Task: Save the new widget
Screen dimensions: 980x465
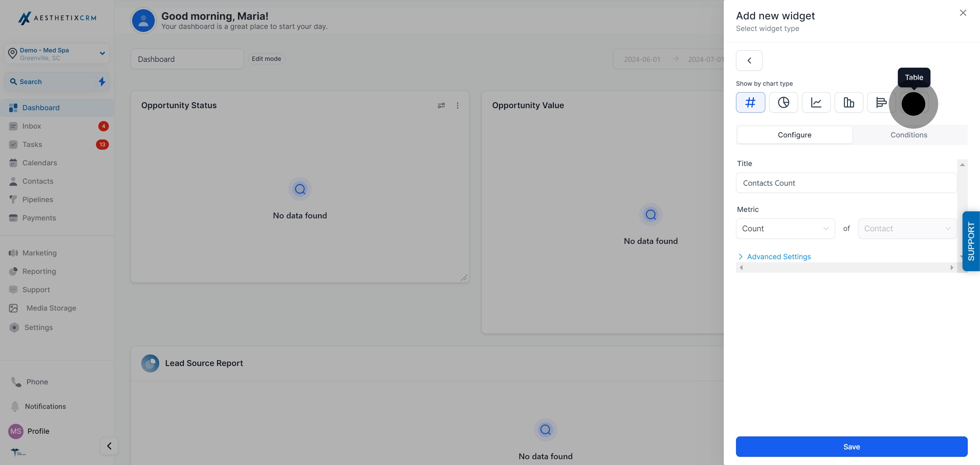Action: tap(851, 446)
